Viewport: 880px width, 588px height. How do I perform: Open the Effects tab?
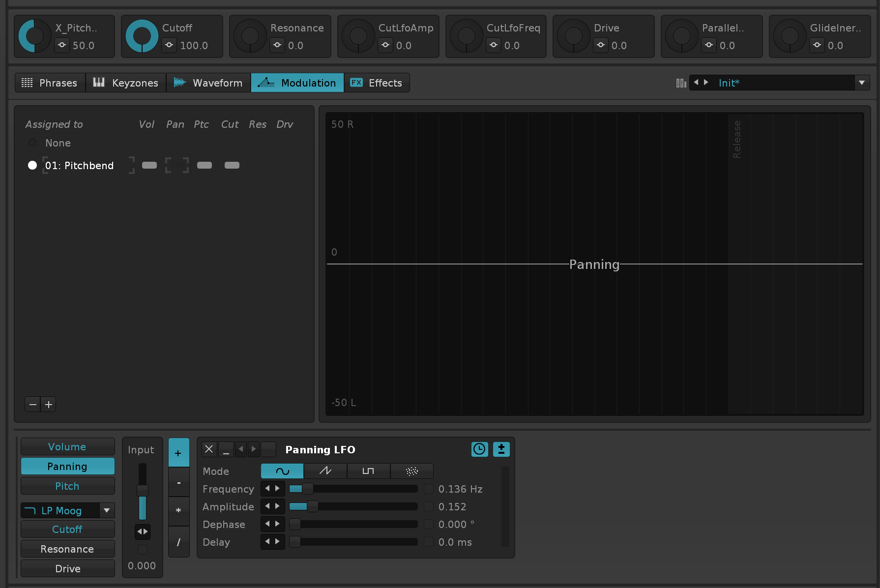[x=377, y=83]
